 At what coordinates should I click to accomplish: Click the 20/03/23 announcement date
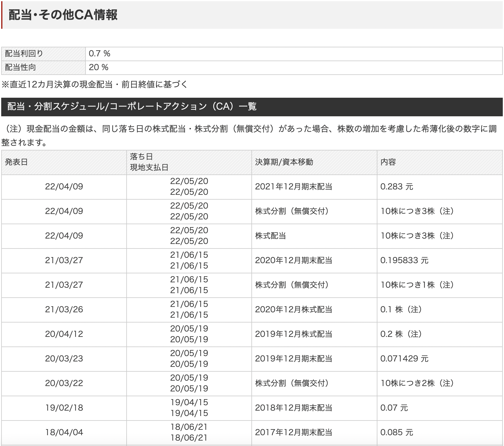point(64,359)
